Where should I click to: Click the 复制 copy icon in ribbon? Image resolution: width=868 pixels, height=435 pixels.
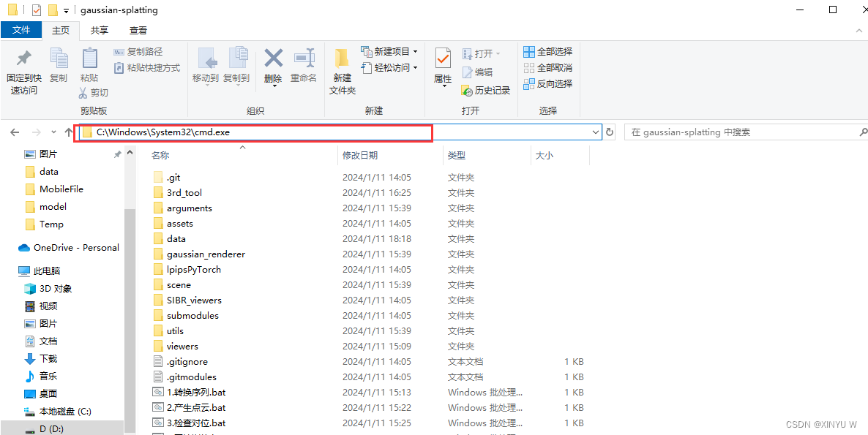(59, 58)
